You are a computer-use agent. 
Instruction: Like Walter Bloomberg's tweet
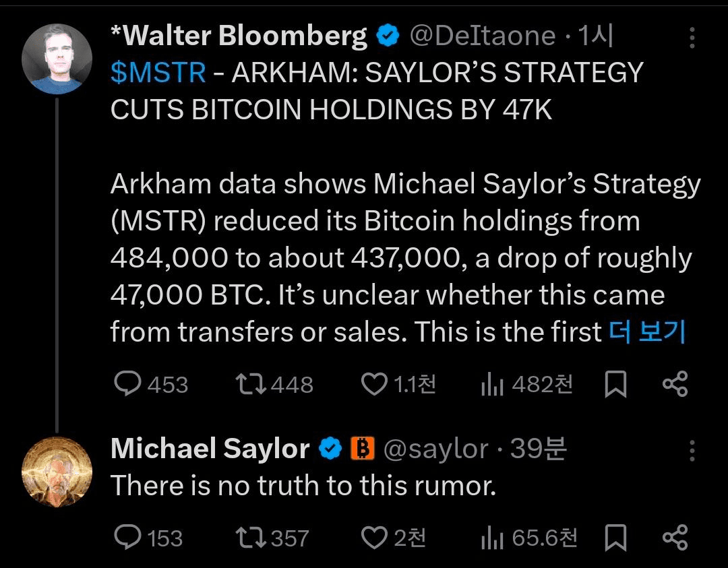point(374,384)
